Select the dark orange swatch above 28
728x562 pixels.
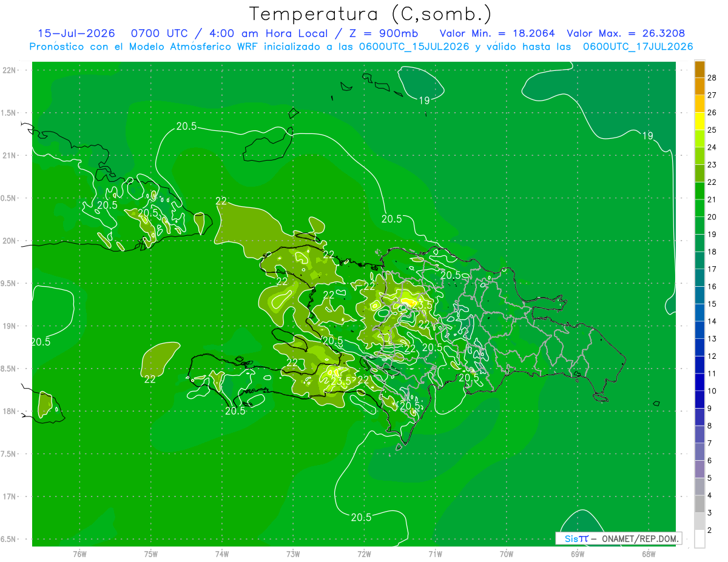coord(699,69)
